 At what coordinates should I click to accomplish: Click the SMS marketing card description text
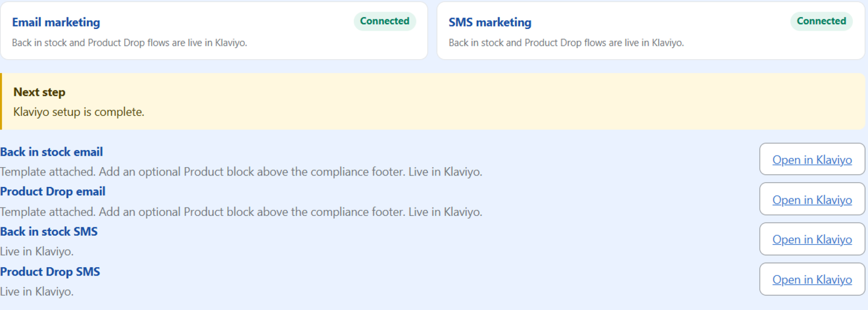[566, 43]
